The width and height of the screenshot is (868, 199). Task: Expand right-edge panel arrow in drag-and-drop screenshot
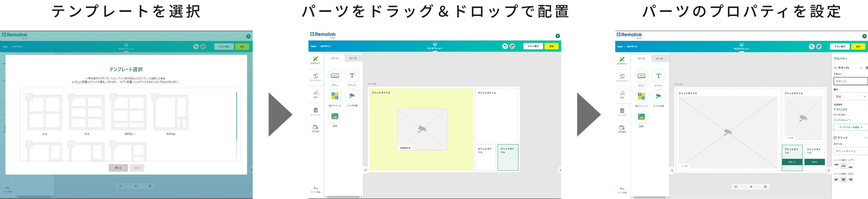coord(560,170)
